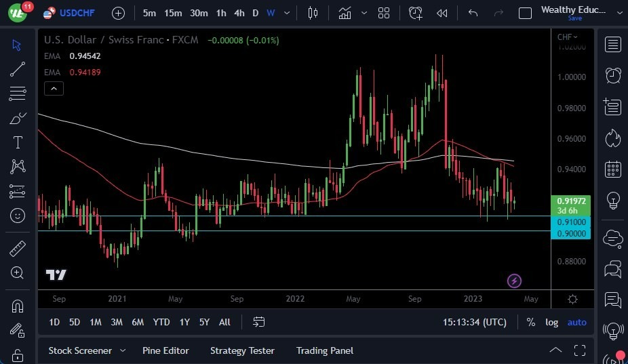The image size is (628, 364).
Task: Toggle auto scale mode
Action: (576, 322)
